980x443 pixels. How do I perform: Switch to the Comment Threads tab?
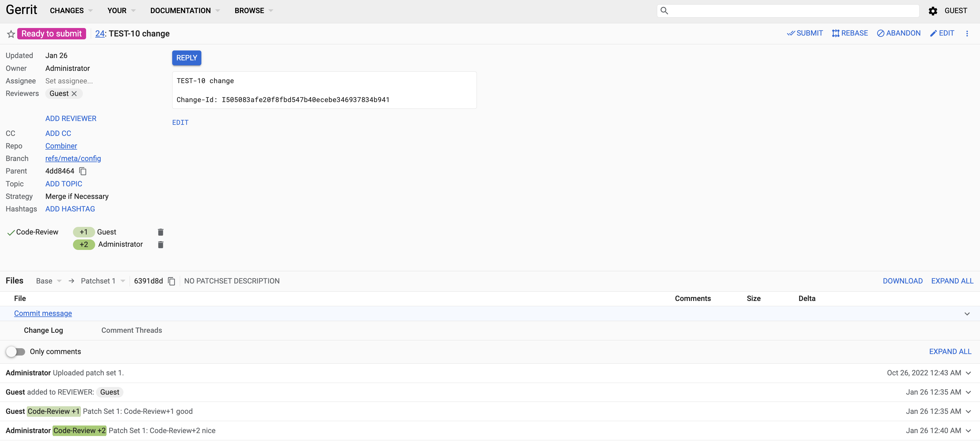pos(132,330)
